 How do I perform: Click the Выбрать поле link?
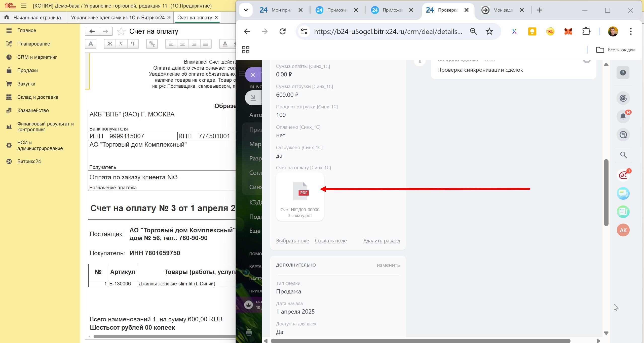coord(292,241)
